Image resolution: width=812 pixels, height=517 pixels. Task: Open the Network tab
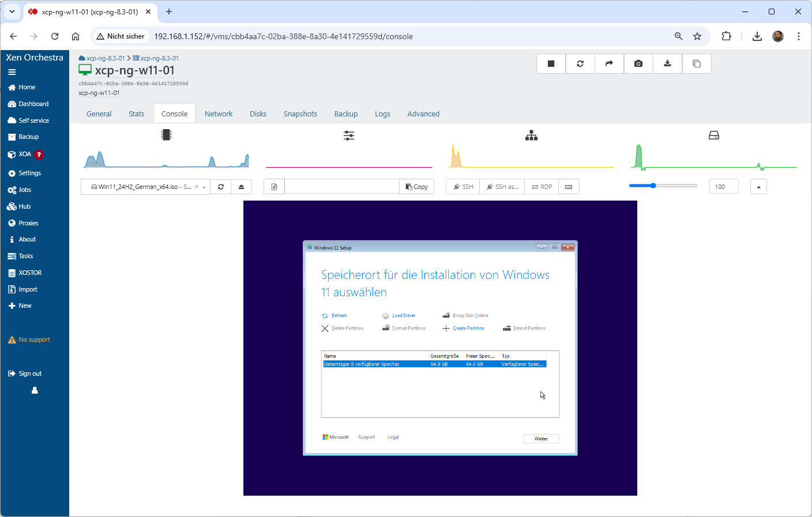[x=219, y=114]
